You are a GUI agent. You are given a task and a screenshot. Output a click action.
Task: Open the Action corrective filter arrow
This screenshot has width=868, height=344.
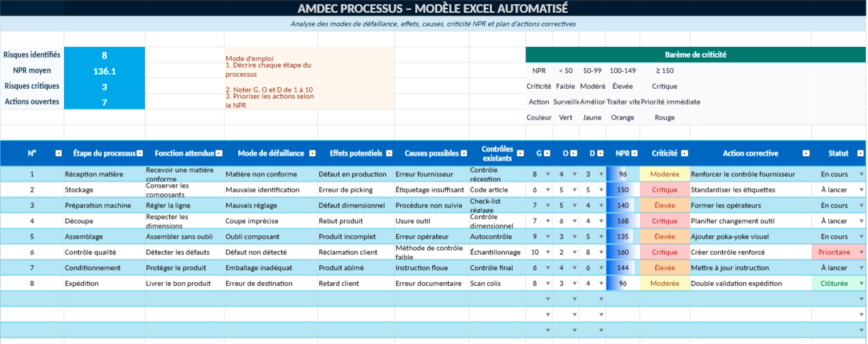pyautogui.click(x=805, y=154)
